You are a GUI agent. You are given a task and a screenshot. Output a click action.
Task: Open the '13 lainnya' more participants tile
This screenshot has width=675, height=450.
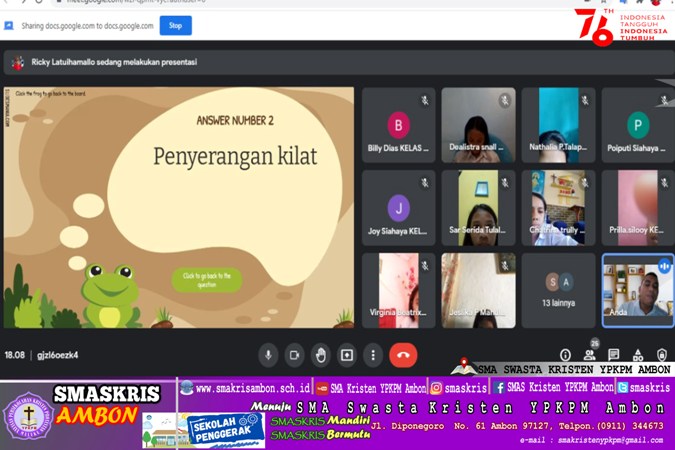[558, 291]
